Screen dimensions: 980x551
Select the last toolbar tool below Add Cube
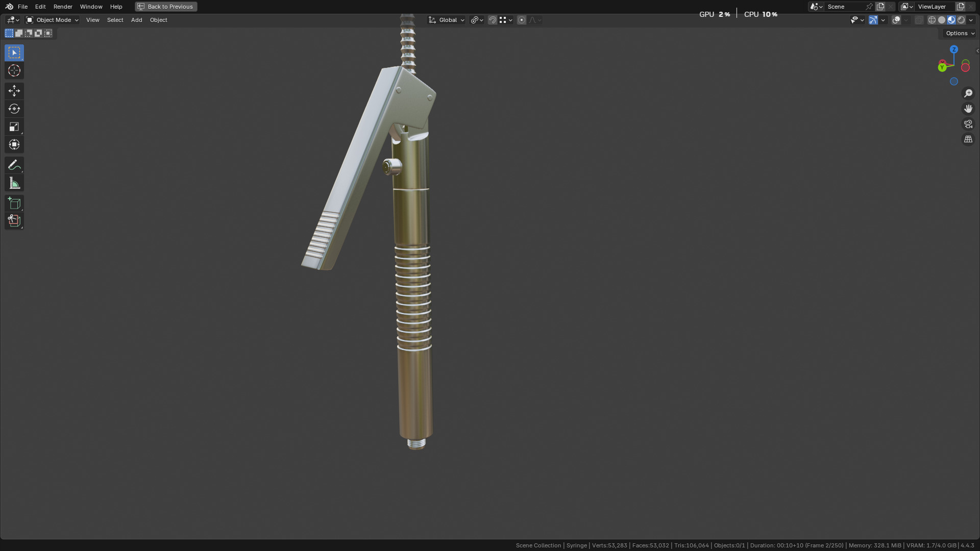[14, 221]
